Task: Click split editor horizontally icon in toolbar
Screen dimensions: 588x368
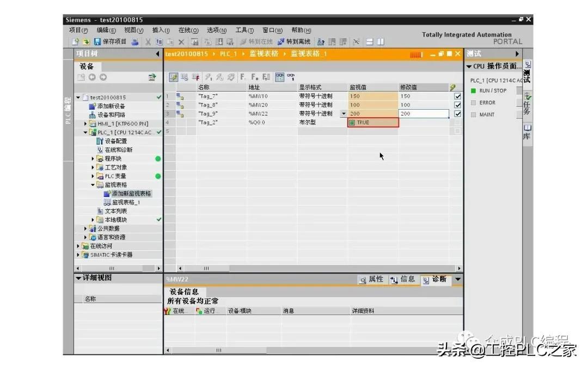Action: pyautogui.click(x=369, y=41)
